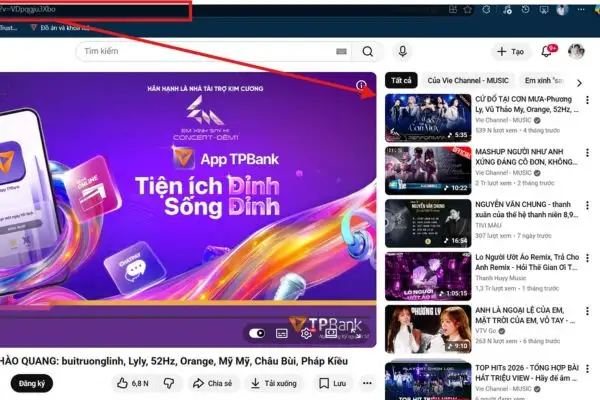Select the Của Vie Channel - MUSIC chip
Image resolution: width=600 pixels, height=400 pixels.
tap(468, 81)
